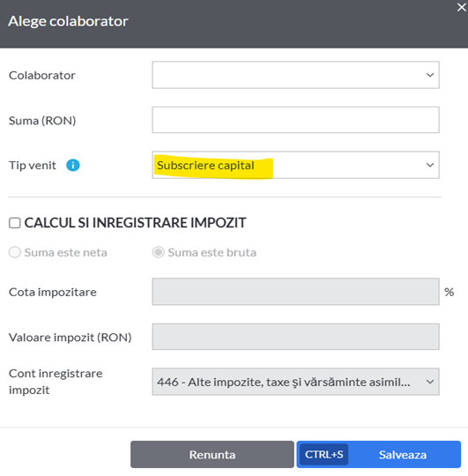Click the Renunta button

pos(212,455)
